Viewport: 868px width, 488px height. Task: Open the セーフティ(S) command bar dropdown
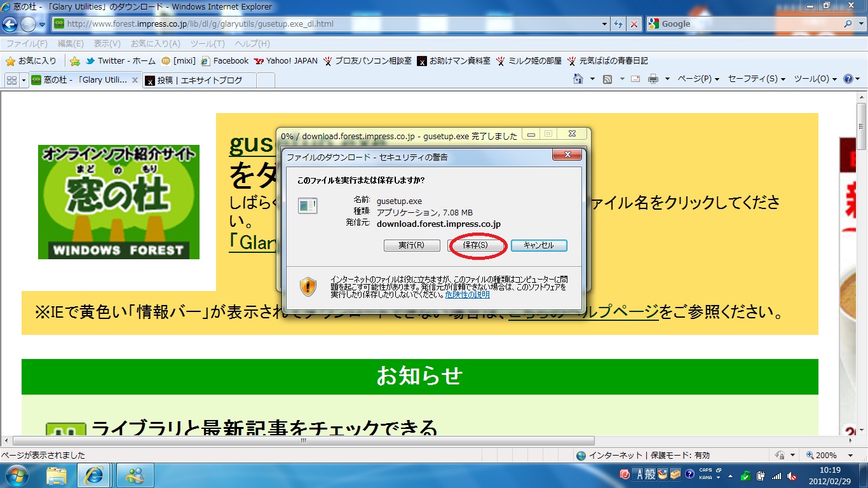coord(757,79)
